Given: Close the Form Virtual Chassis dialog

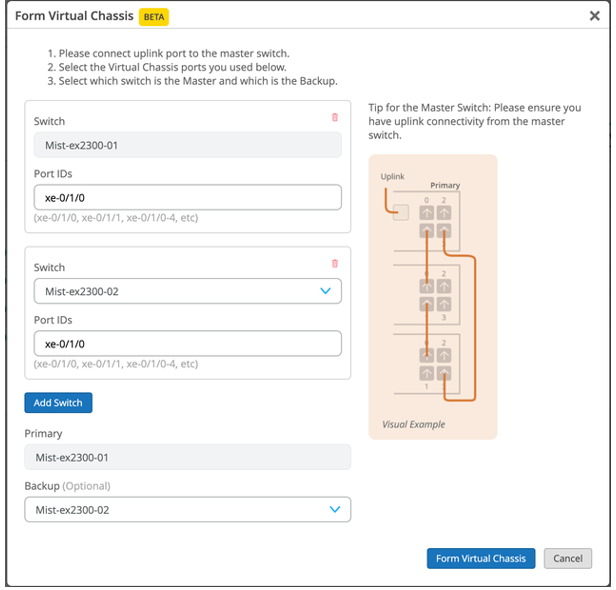Looking at the screenshot, I should (x=595, y=16).
